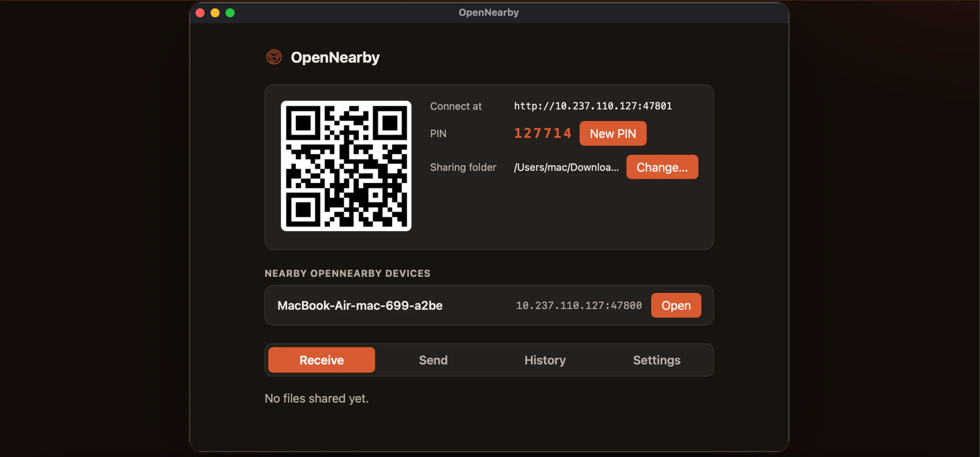
Task: Click the OpenNearby window title bar text
Action: (488, 13)
